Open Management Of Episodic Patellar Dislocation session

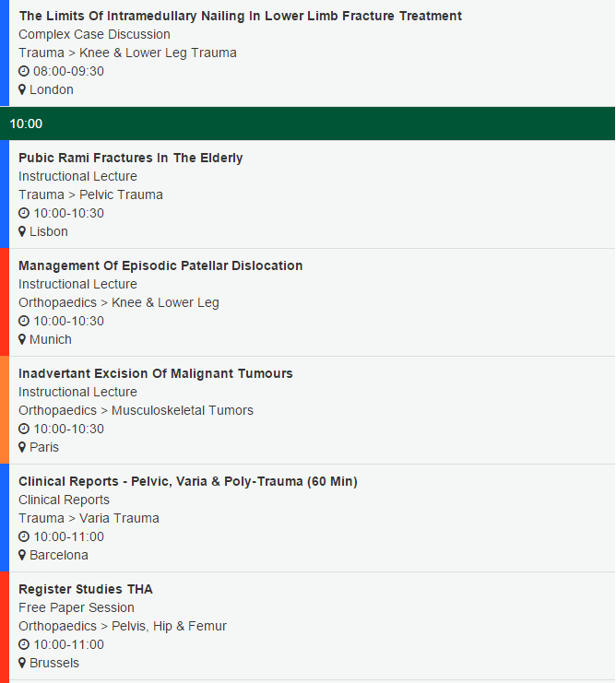pyautogui.click(x=160, y=265)
